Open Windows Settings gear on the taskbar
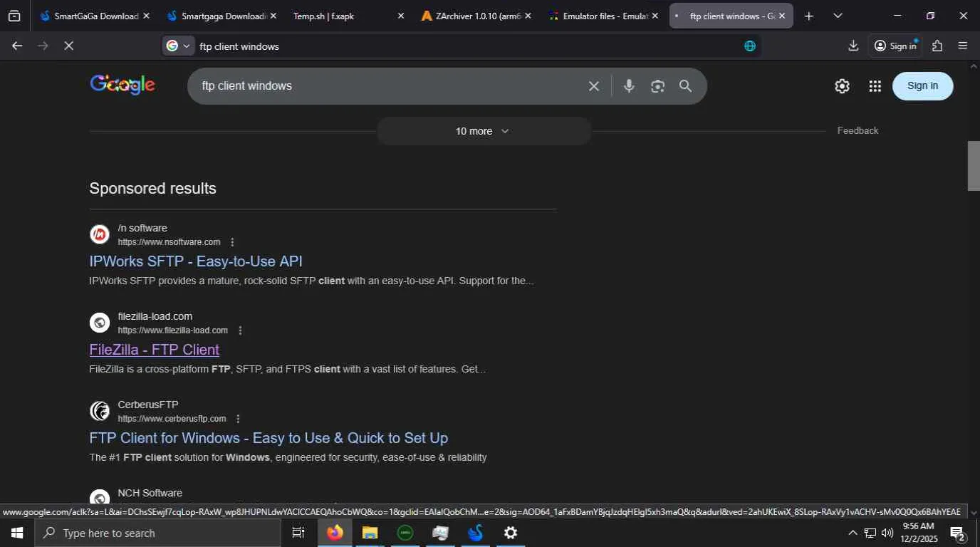The width and height of the screenshot is (980, 547). 511,533
